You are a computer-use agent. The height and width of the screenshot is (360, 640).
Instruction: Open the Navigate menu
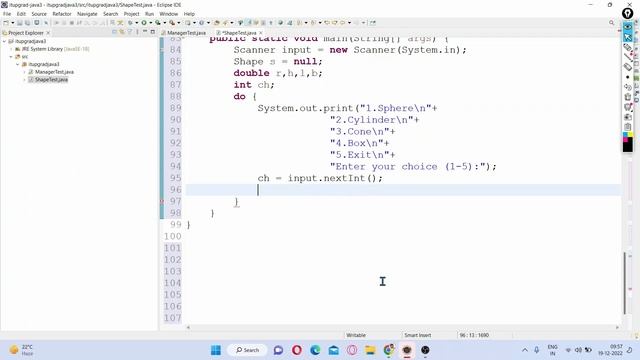[87, 14]
